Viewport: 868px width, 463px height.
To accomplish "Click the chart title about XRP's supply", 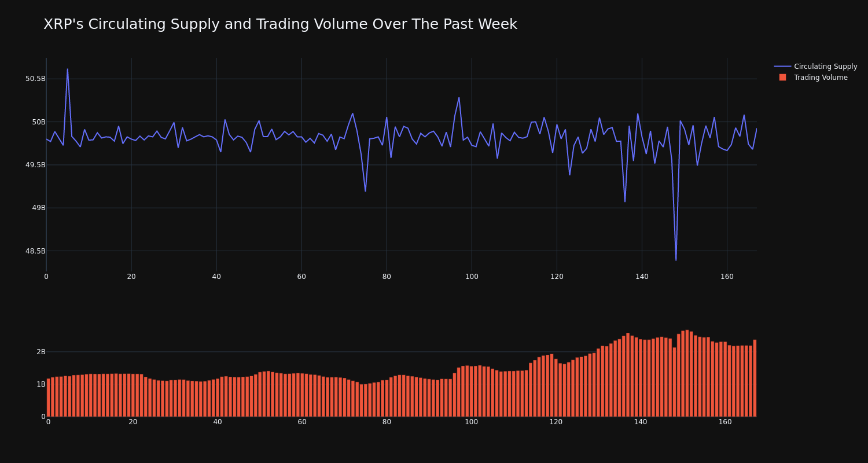I will (280, 24).
